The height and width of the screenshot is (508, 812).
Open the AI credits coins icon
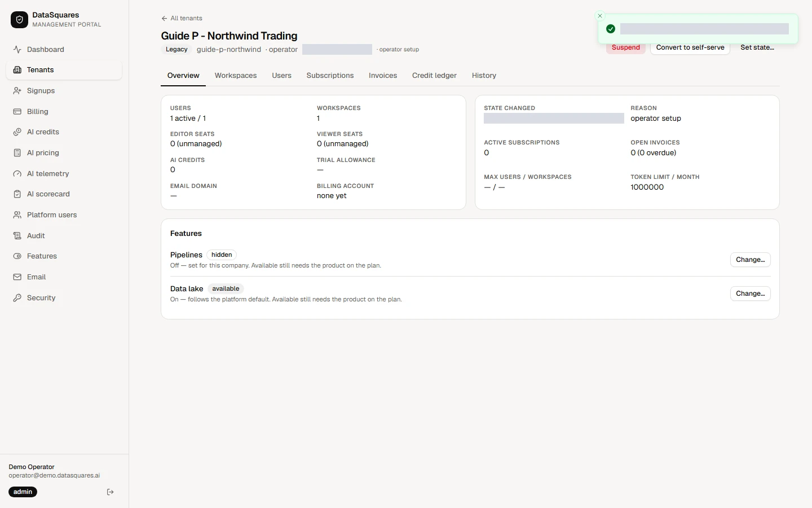click(x=17, y=132)
